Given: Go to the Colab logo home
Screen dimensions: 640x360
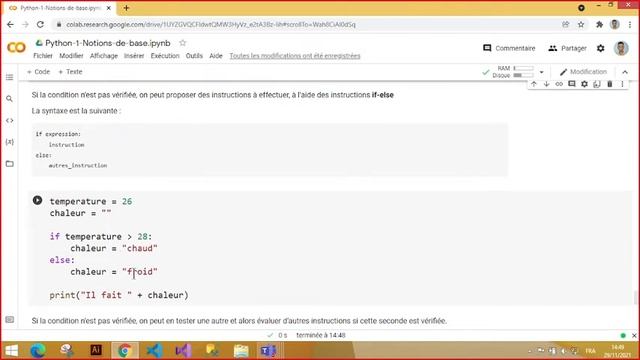Looking at the screenshot, I should (x=16, y=48).
